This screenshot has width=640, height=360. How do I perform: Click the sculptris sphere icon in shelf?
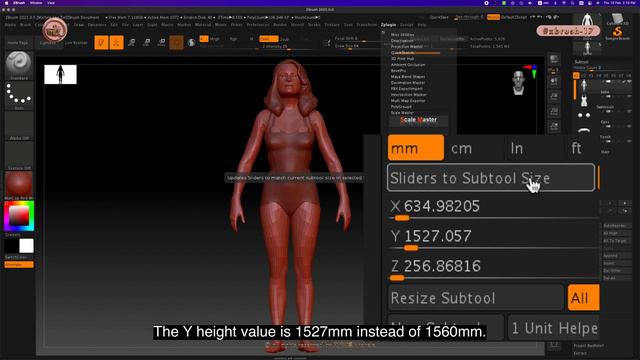(191, 42)
